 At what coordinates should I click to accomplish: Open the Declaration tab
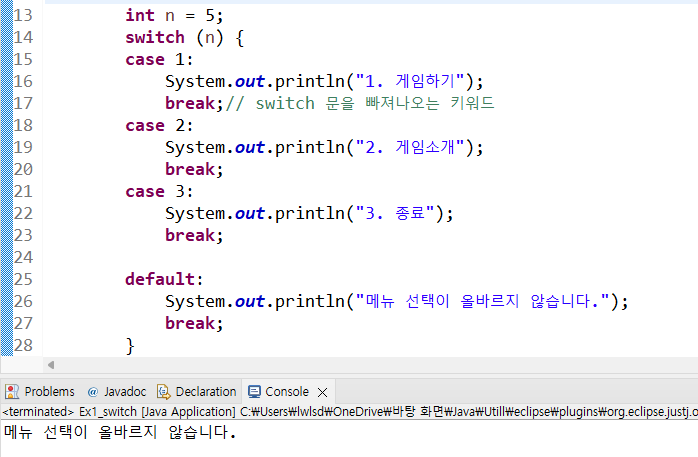(x=197, y=392)
